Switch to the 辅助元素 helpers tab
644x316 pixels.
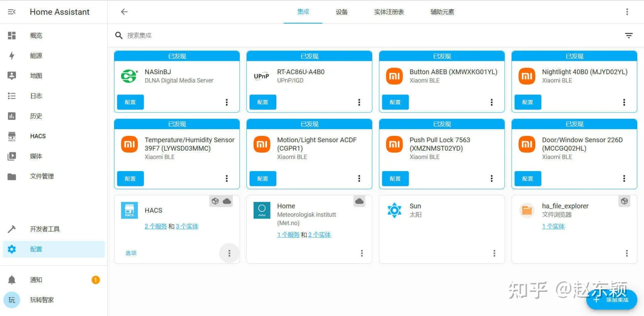tap(442, 12)
